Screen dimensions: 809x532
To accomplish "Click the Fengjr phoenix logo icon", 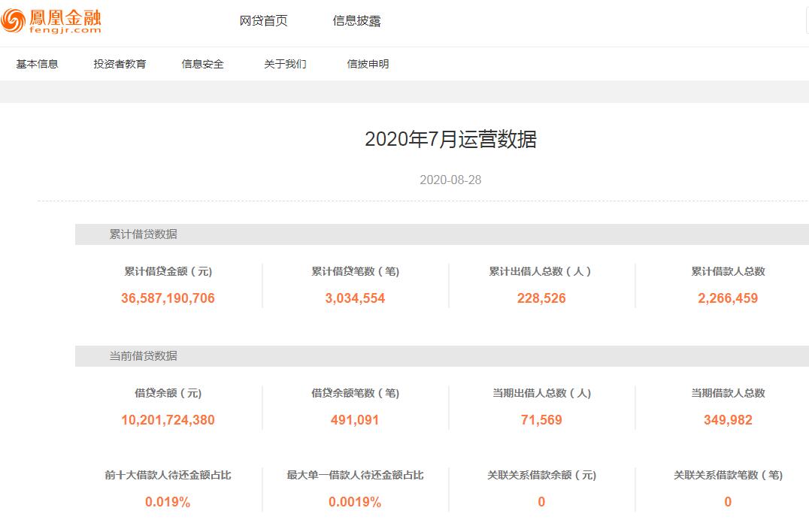I will [x=14, y=21].
